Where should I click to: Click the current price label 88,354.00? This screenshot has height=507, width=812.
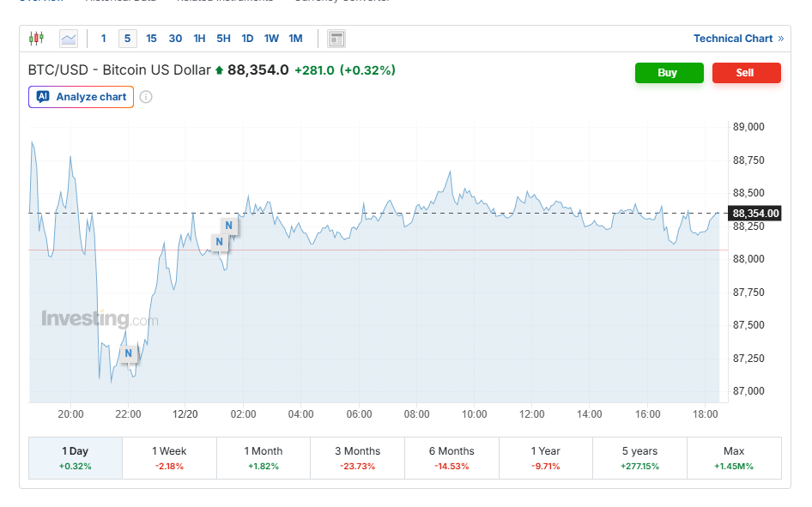[x=755, y=214]
